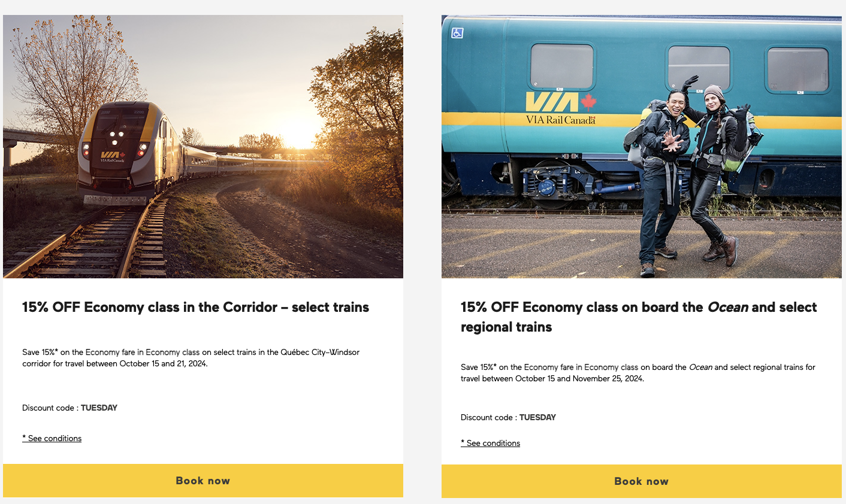Book now for the Ocean regional trains offer

point(641,481)
